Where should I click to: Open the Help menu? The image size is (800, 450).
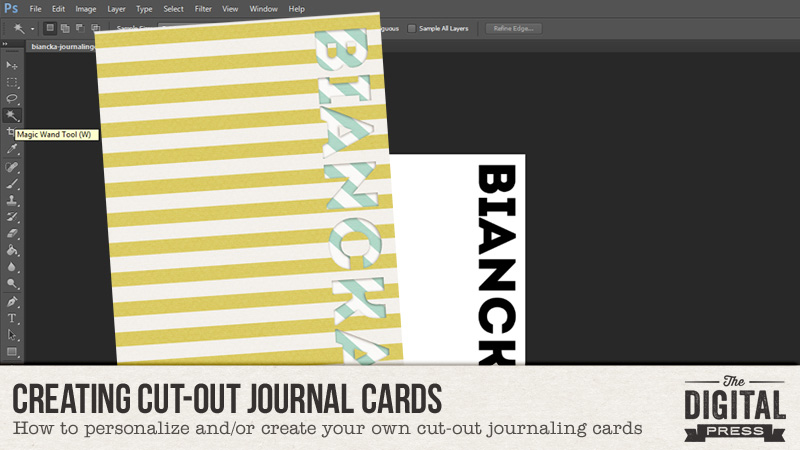296,9
